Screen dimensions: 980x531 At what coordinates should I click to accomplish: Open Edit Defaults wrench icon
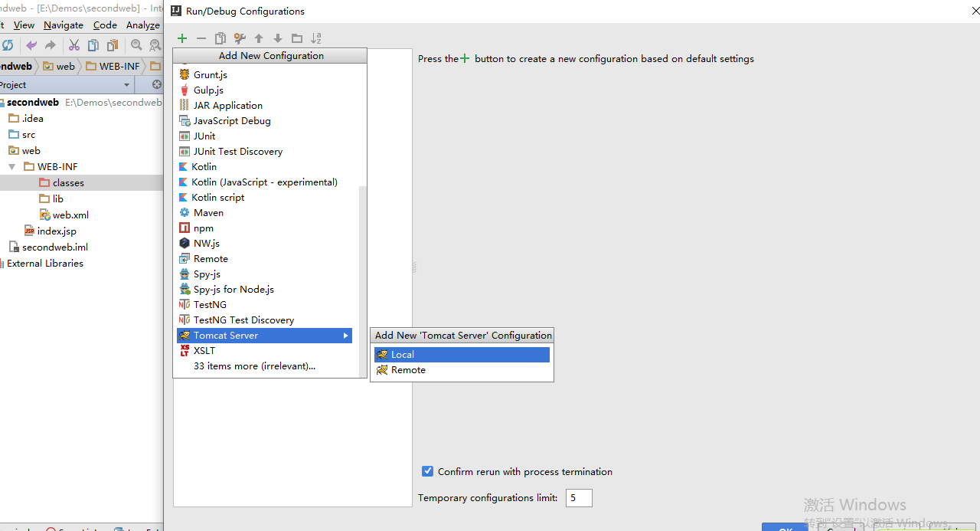(240, 38)
